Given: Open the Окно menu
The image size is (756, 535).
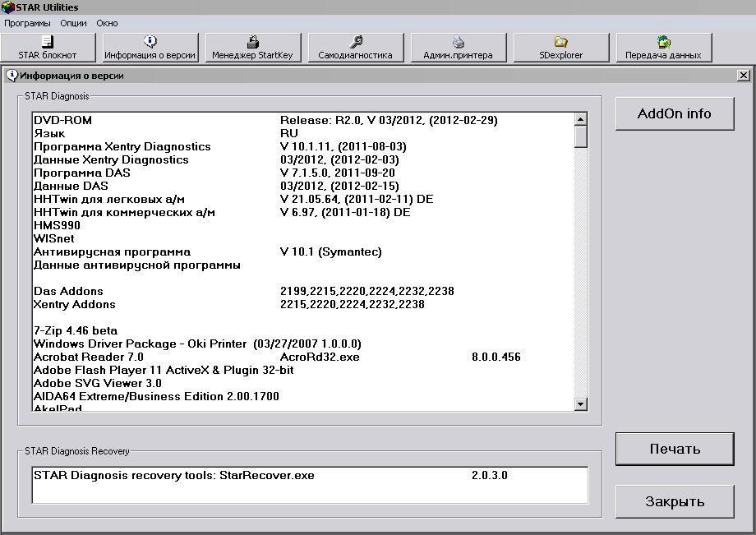Looking at the screenshot, I should [107, 23].
